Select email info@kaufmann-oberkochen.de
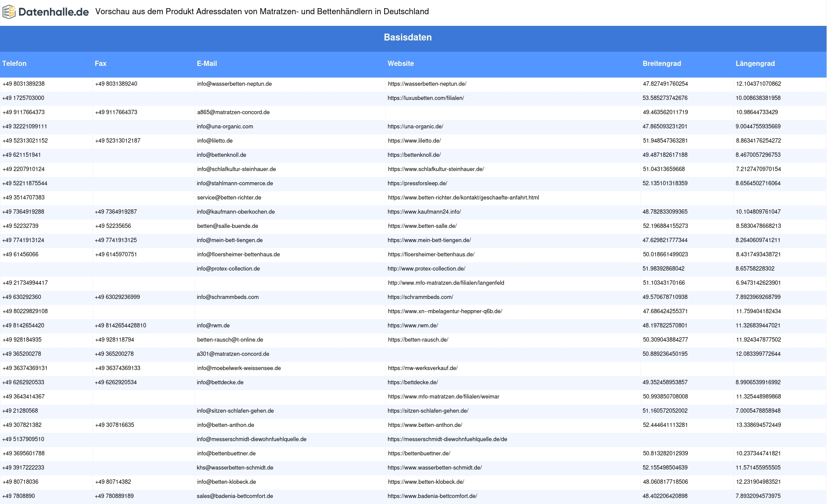Image resolution: width=827 pixels, height=504 pixels. tap(236, 212)
